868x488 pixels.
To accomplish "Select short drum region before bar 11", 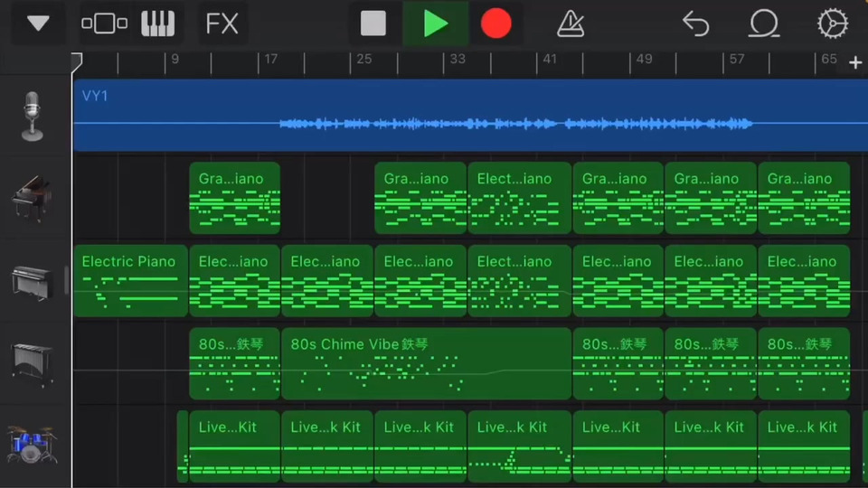I will [183, 446].
